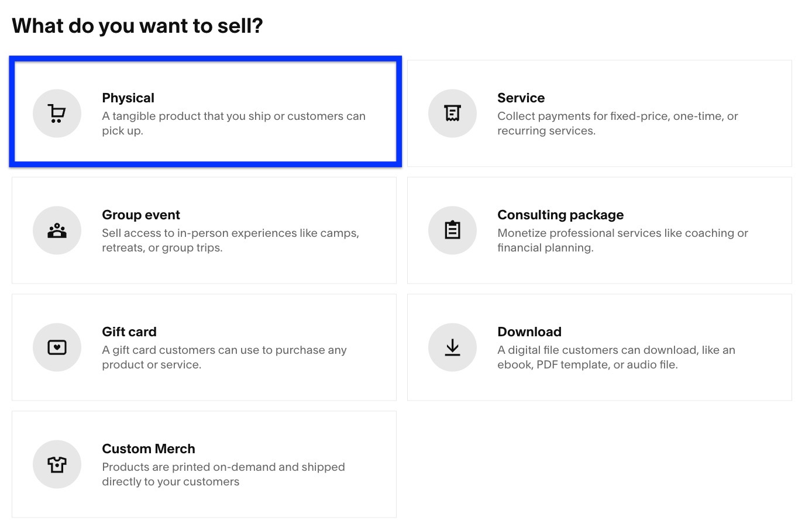This screenshot has height=524, width=812.
Task: Click the receipt icon on Service card
Action: point(452,113)
